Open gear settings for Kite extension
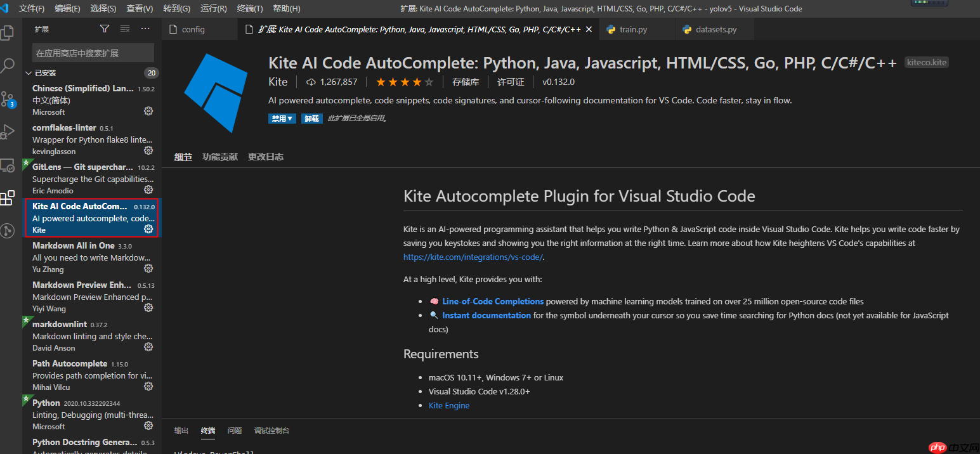The width and height of the screenshot is (980, 454). coord(148,229)
